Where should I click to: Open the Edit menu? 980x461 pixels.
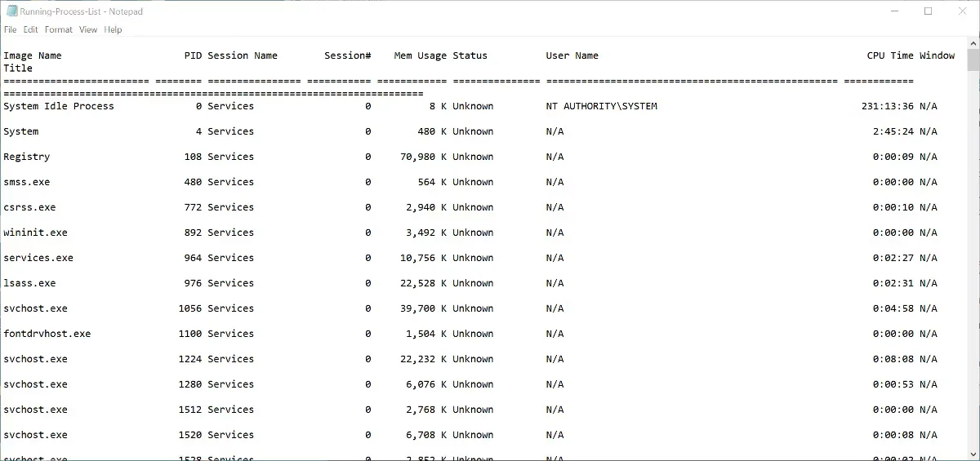pyautogui.click(x=31, y=29)
